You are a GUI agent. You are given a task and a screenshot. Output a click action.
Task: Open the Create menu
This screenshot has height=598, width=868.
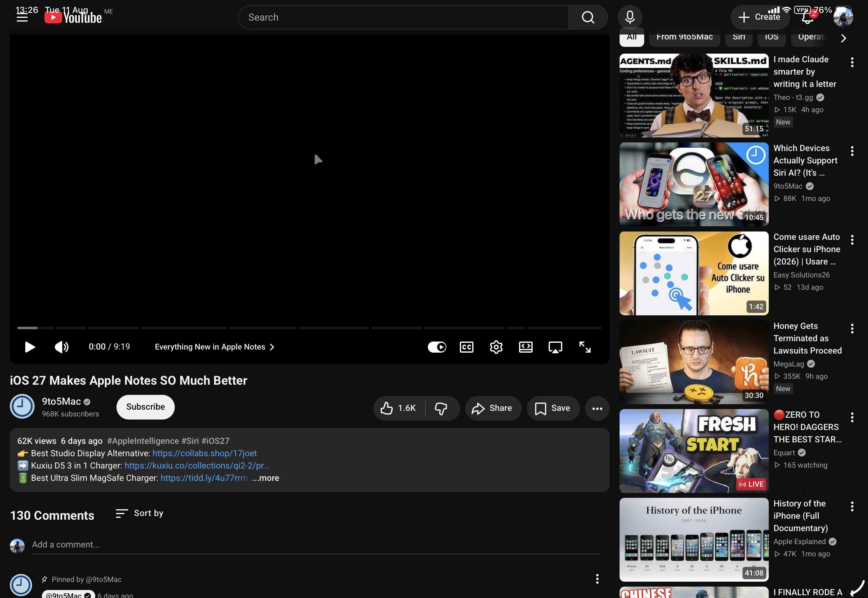tap(760, 17)
